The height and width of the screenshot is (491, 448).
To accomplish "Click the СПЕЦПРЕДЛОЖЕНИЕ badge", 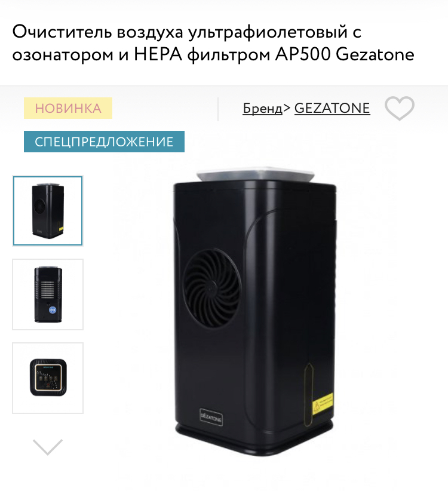I will point(104,142).
